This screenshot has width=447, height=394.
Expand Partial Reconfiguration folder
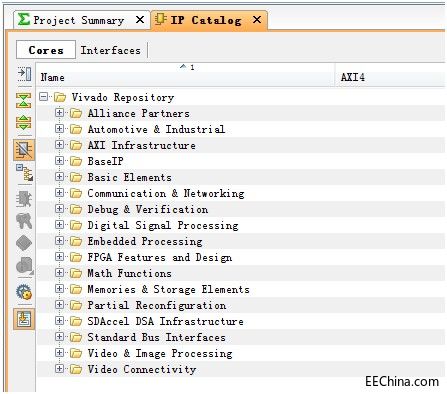tap(60, 305)
